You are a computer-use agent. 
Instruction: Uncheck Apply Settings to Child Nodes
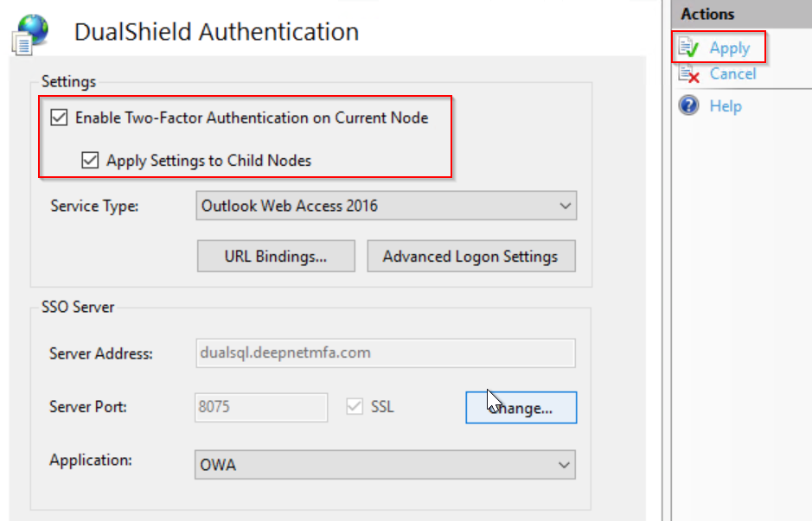click(90, 160)
